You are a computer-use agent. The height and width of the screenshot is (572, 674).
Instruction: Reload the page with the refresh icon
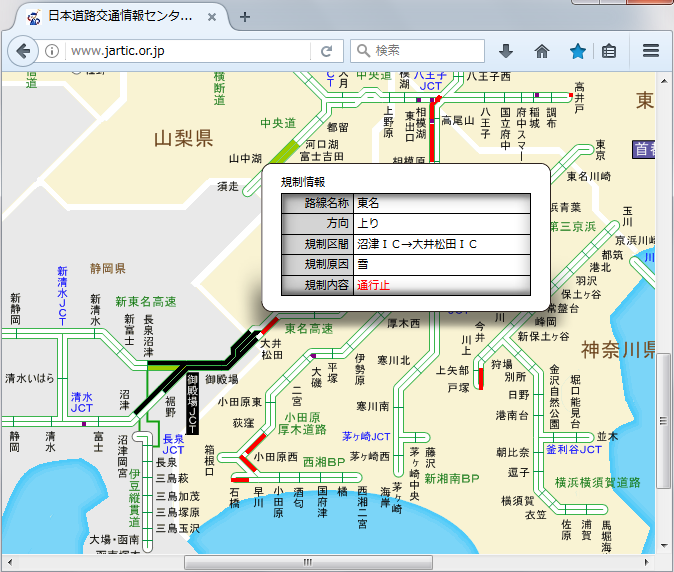[x=327, y=51]
